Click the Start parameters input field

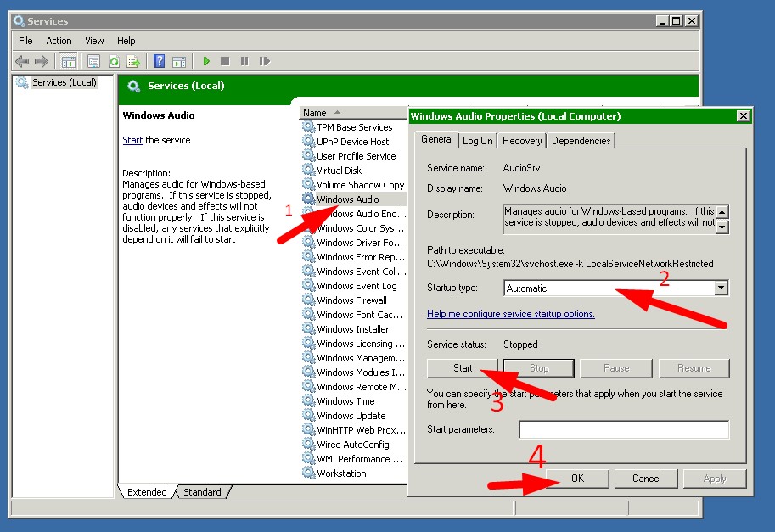point(624,429)
